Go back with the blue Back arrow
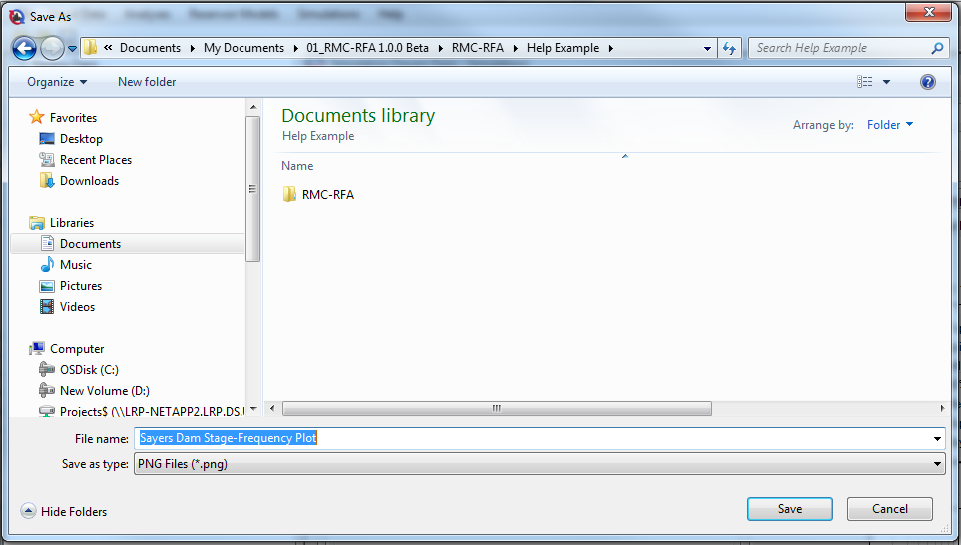Image resolution: width=961 pixels, height=545 pixels. [x=25, y=48]
